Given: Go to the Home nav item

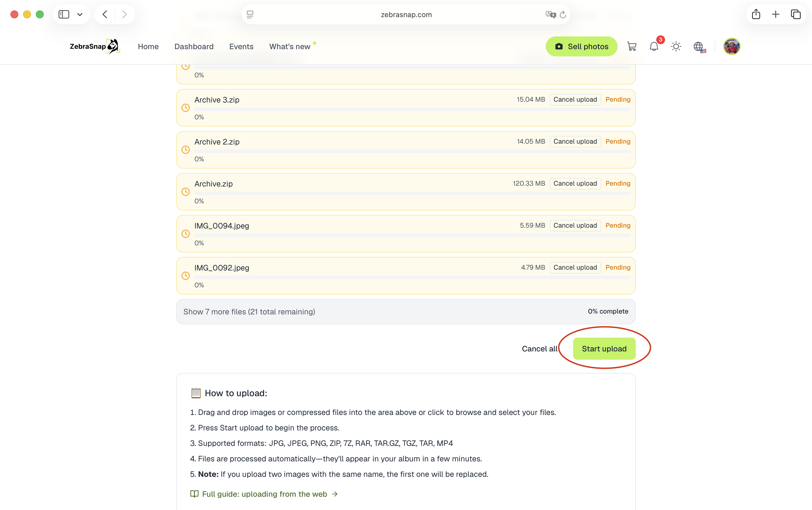Looking at the screenshot, I should 148,46.
